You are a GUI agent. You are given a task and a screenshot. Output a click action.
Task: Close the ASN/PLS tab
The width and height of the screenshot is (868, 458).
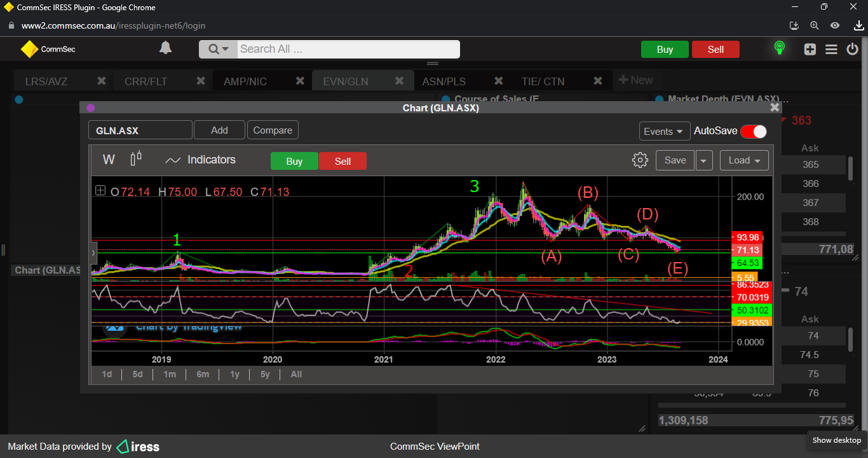coord(499,81)
